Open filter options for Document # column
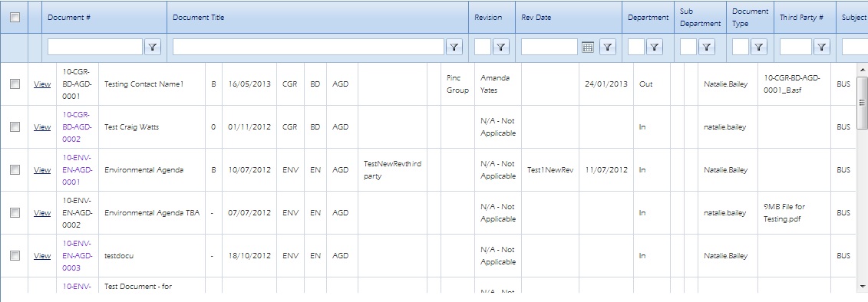Image resolution: width=868 pixels, height=302 pixels. tap(153, 48)
